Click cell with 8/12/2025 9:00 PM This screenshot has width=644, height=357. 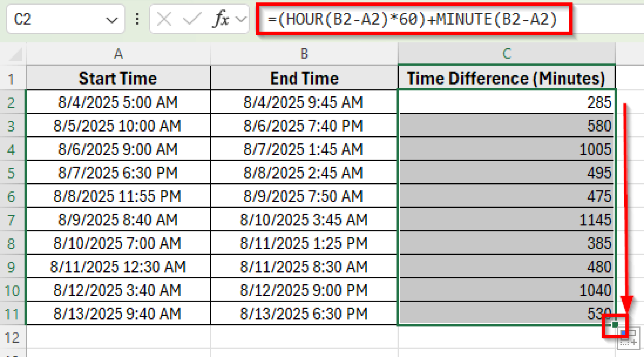click(304, 290)
